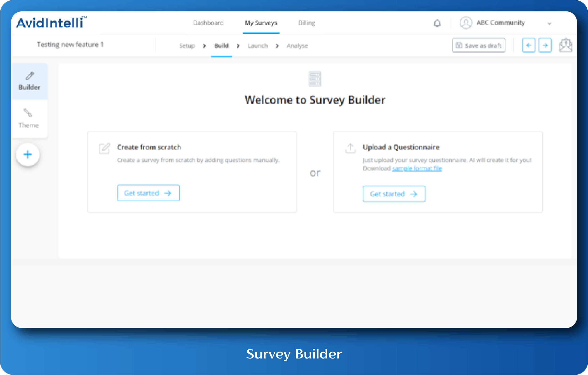588x375 pixels.
Task: Click the 'Welcome to Survey Builder' heading
Action: click(315, 100)
